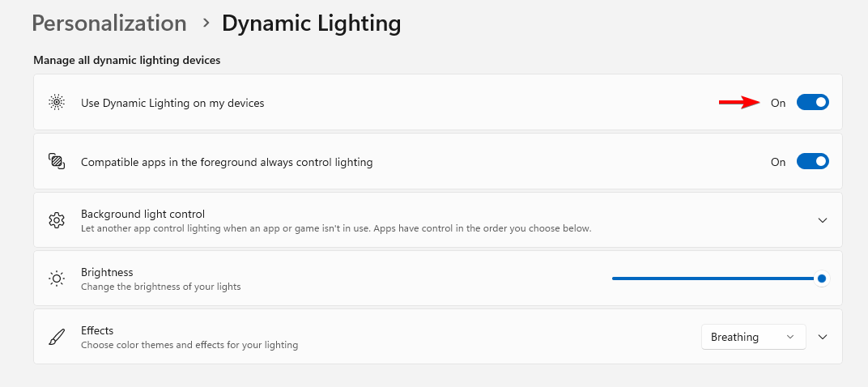The width and height of the screenshot is (868, 387).
Task: Click the Background light control gear icon
Action: pos(57,220)
